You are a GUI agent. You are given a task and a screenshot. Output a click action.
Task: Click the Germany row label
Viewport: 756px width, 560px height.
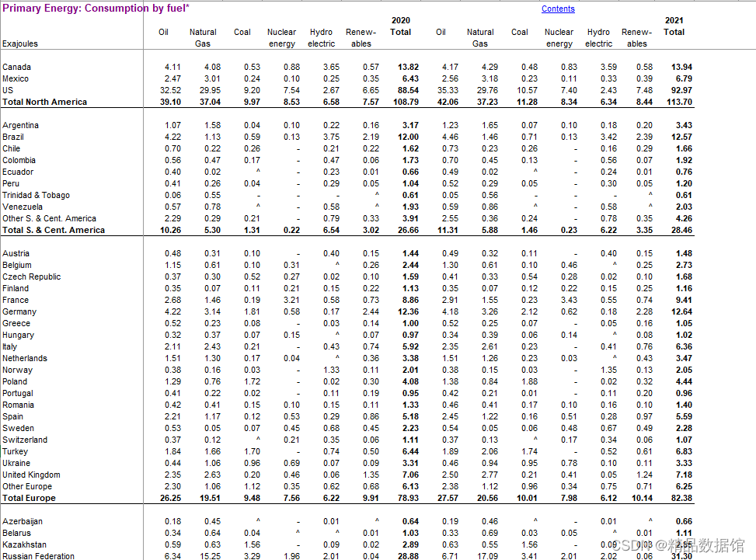coord(19,311)
